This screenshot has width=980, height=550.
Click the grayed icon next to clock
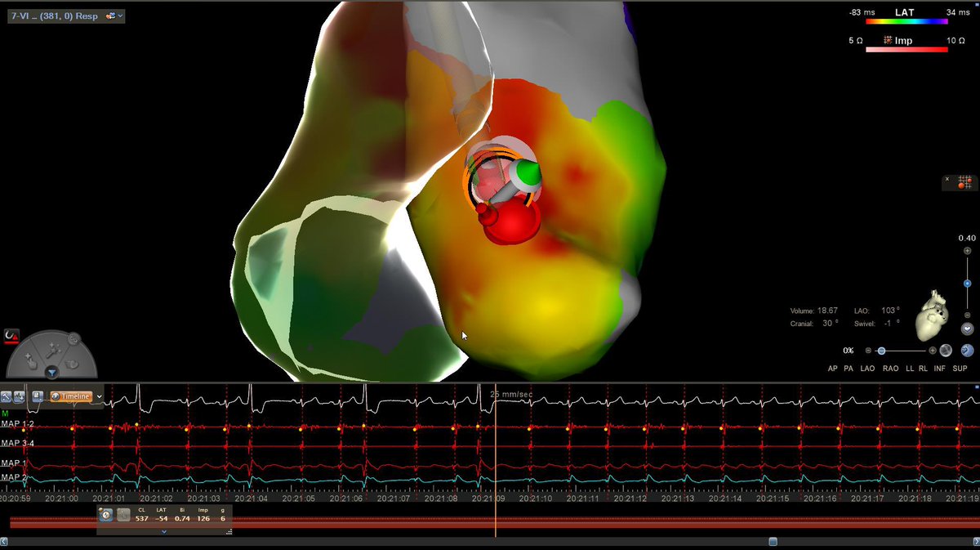pyautogui.click(x=122, y=515)
